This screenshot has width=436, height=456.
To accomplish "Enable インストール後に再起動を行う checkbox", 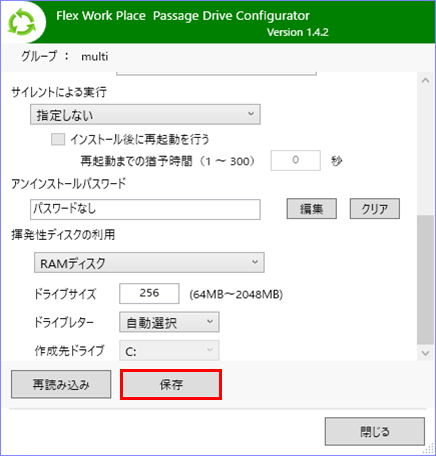I will pyautogui.click(x=58, y=139).
